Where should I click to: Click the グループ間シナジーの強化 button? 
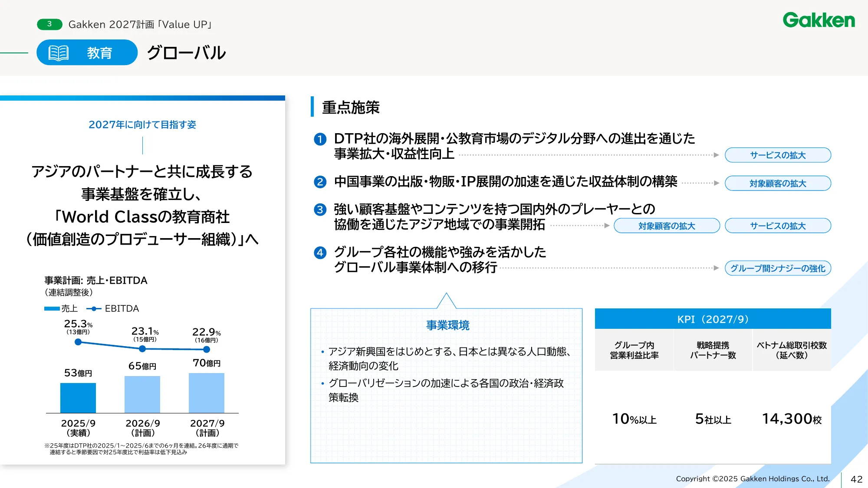[x=777, y=269]
